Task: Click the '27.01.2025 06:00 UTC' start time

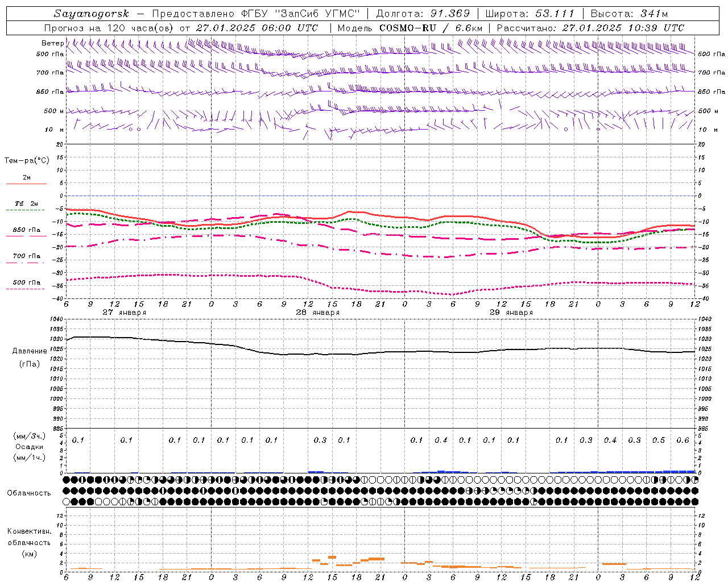Action: point(257,28)
